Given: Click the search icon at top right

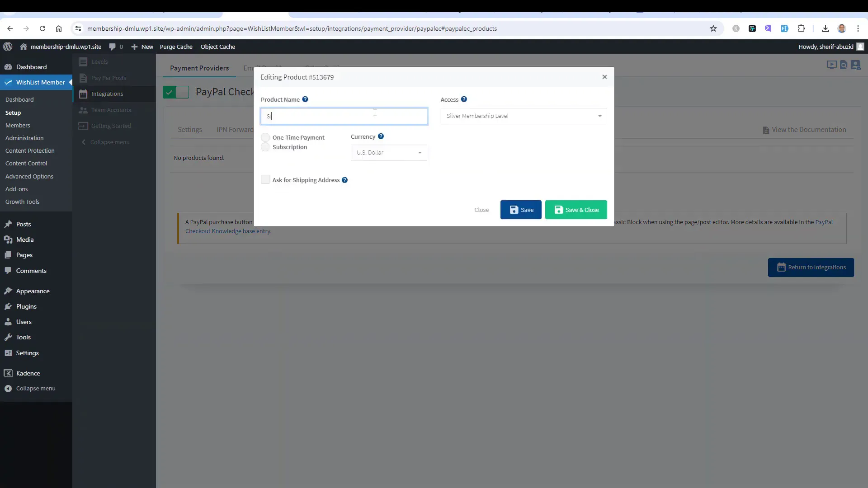Looking at the screenshot, I should (844, 65).
